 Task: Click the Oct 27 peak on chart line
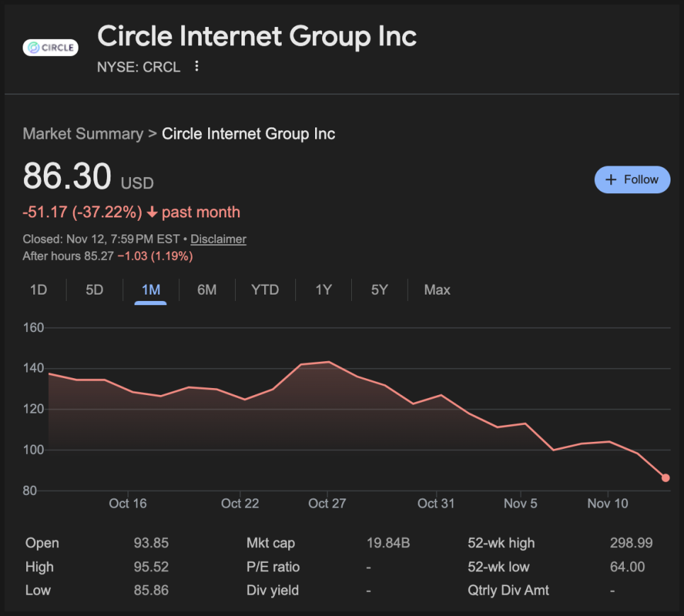coord(328,362)
